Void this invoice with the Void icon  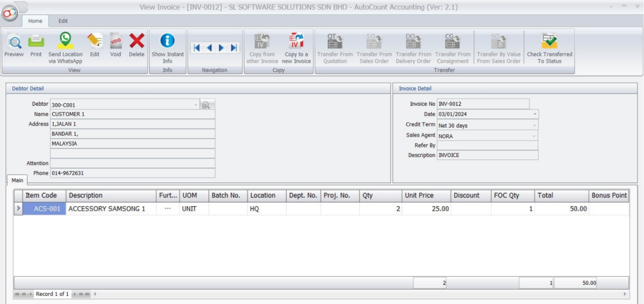115,46
